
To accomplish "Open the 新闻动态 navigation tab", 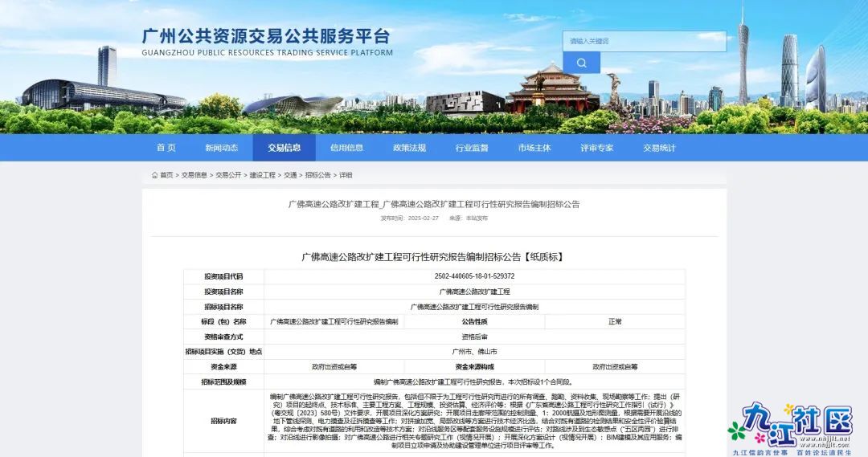I will pos(221,148).
